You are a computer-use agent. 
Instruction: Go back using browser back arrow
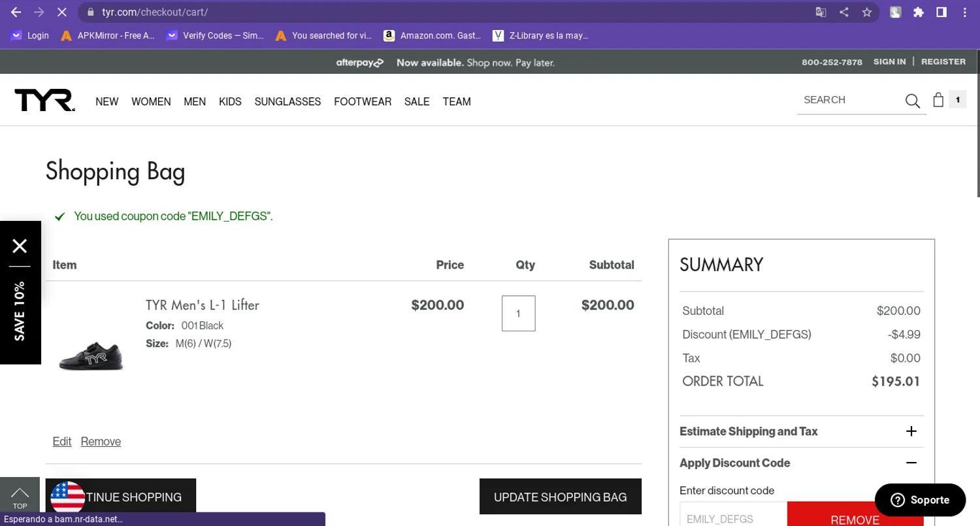click(16, 12)
